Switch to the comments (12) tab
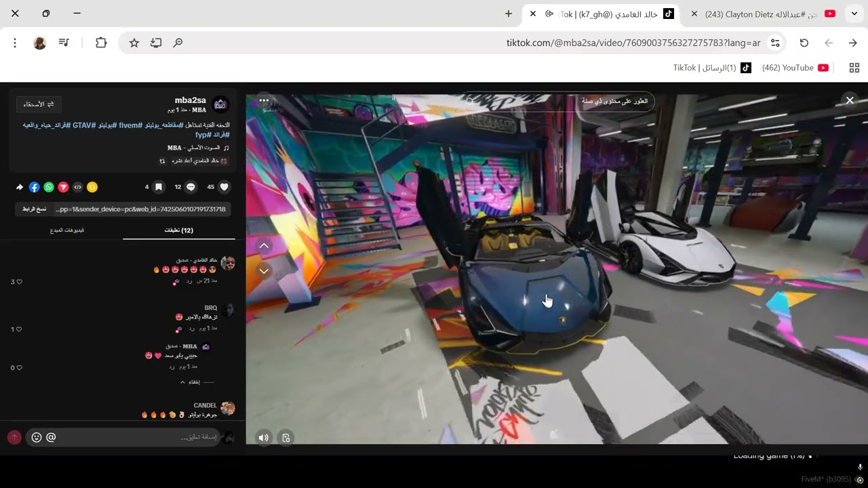 pos(179,230)
